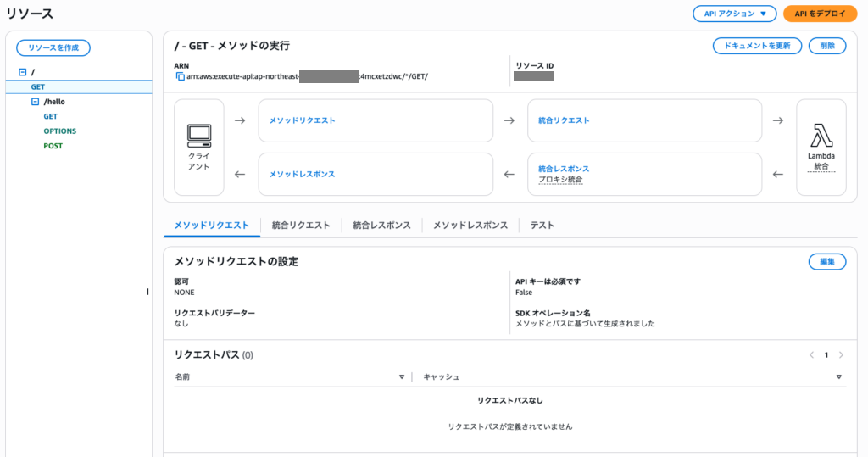
Task: Switch to the 統合リクエスト tab
Action: [301, 226]
